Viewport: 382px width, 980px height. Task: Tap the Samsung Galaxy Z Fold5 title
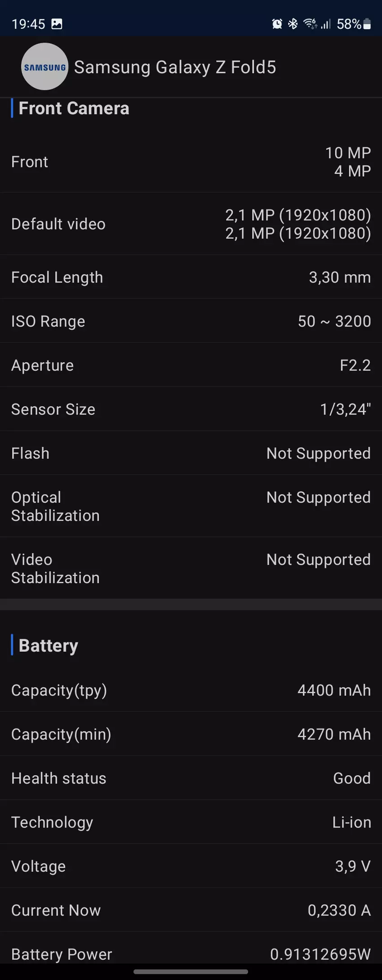[175, 67]
